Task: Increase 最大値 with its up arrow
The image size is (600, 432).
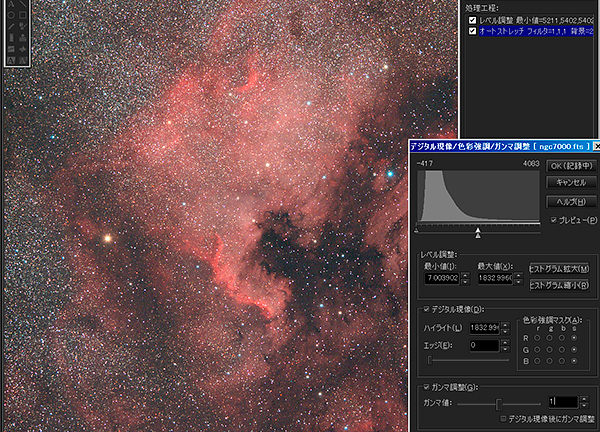Action: 518,275
